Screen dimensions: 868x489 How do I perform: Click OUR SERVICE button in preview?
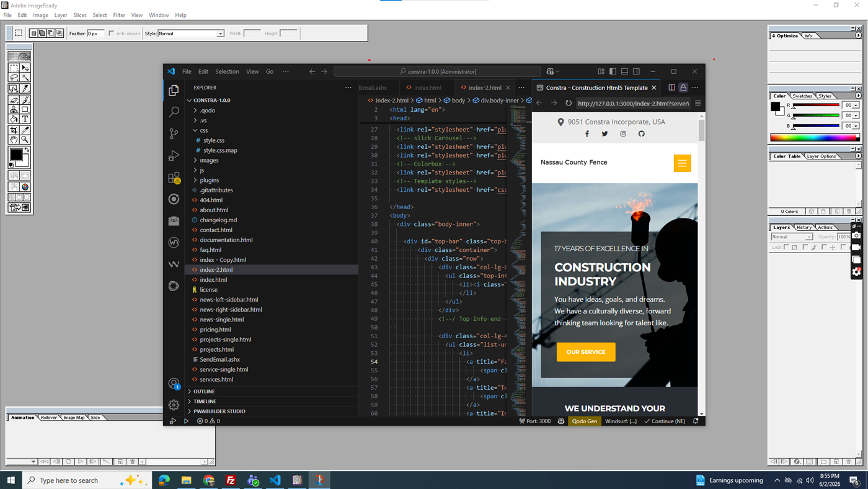tap(586, 352)
